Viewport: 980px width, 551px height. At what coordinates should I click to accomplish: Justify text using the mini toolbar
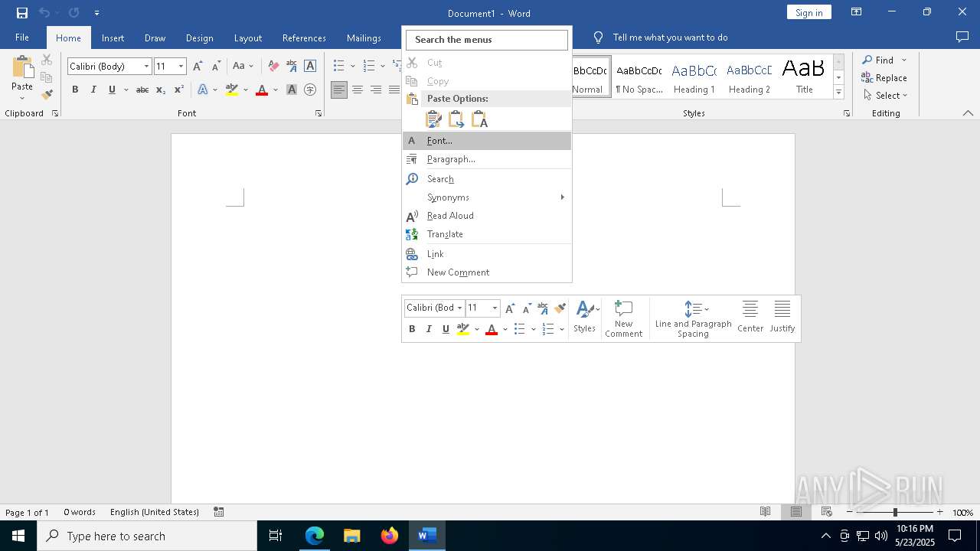[x=782, y=317]
